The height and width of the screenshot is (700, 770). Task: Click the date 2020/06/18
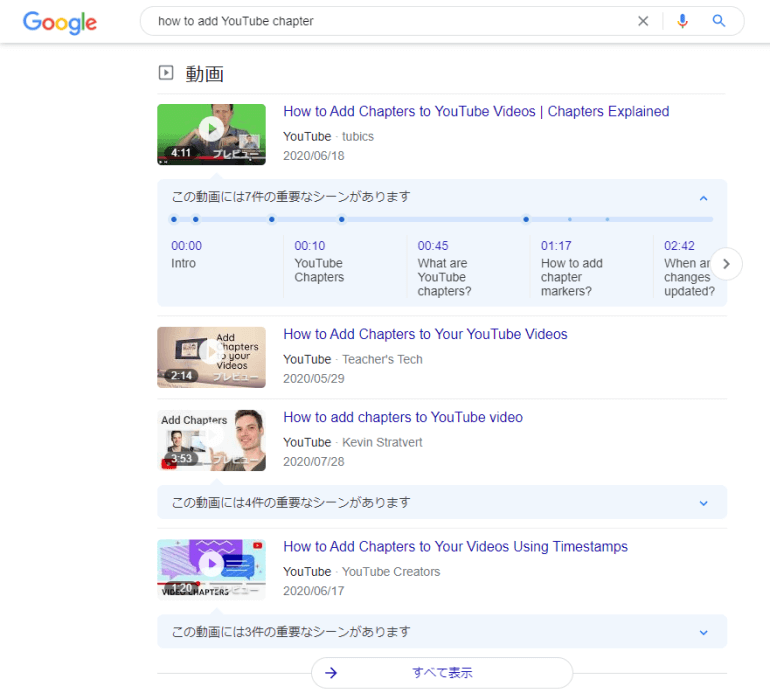314,156
